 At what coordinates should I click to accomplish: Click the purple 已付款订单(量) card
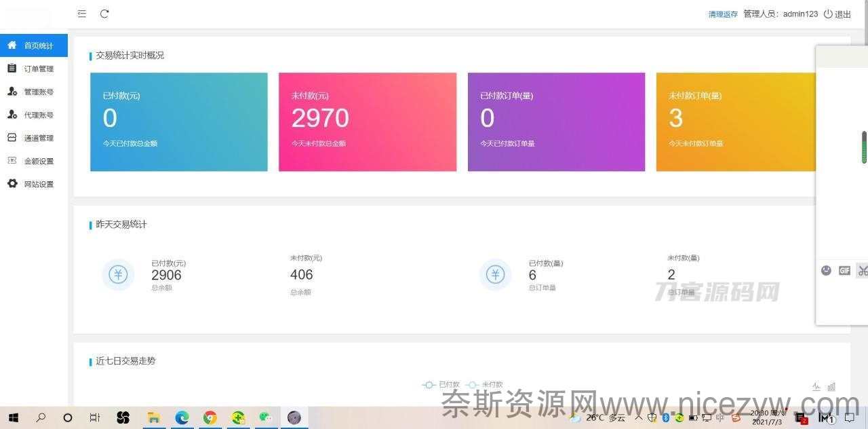pyautogui.click(x=556, y=122)
